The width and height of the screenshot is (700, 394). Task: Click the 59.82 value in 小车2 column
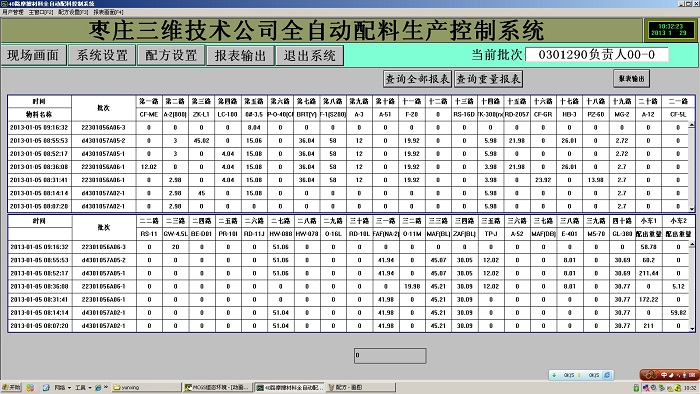point(678,313)
